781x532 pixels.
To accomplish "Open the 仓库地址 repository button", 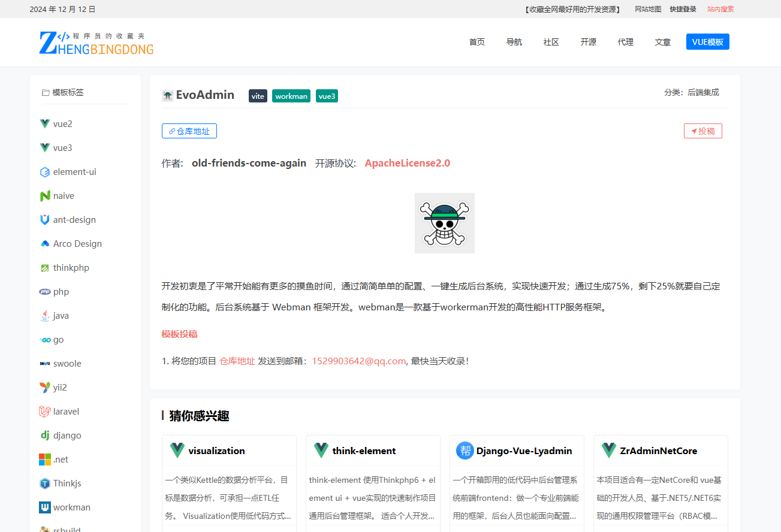I will 189,131.
